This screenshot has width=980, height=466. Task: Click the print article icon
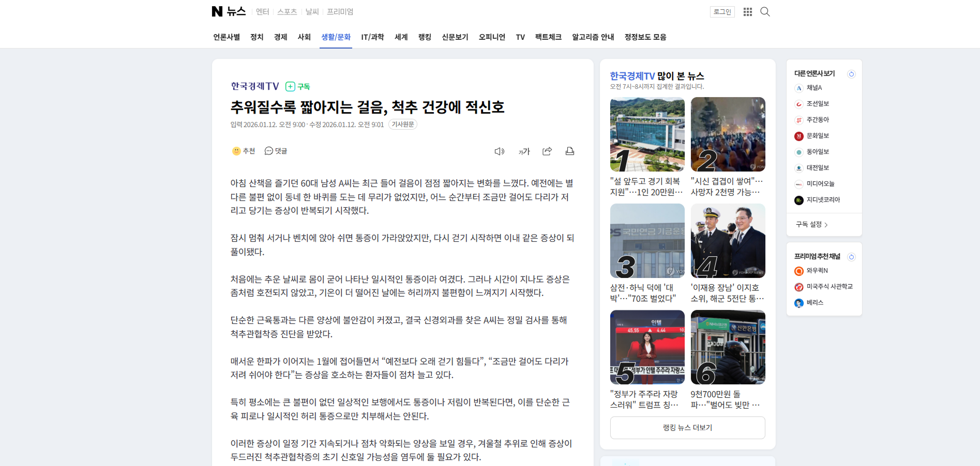click(x=569, y=151)
